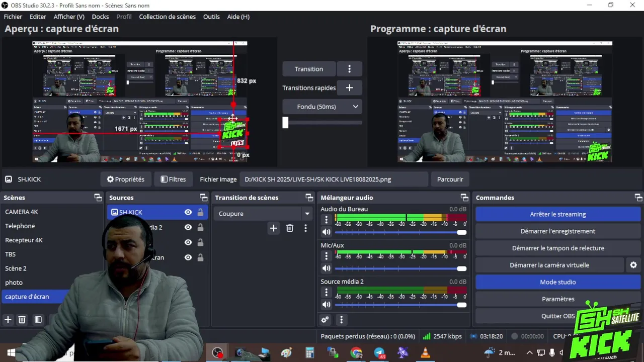Click Arrêter le streaming

[557, 214]
